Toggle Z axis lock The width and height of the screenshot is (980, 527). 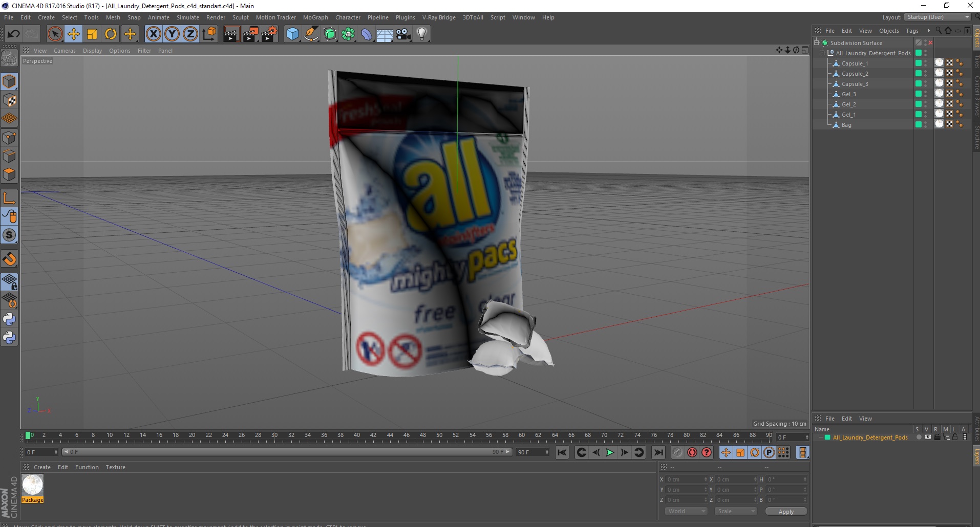(x=190, y=34)
